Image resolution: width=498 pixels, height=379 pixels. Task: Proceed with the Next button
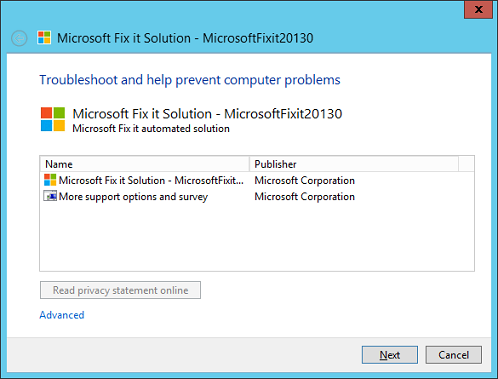click(x=390, y=355)
